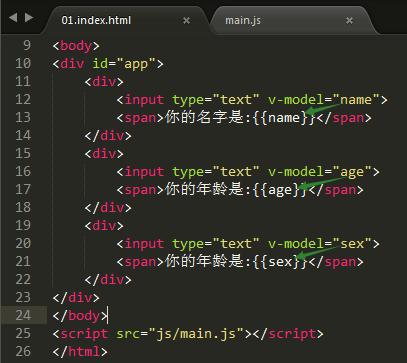Image resolution: width=407 pixels, height=363 pixels.
Task: Click line number 10 in gutter
Action: point(23,63)
